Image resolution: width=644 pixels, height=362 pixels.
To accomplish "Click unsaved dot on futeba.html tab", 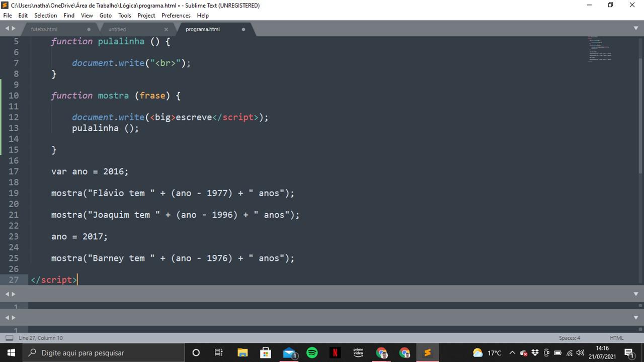I will point(89,29).
